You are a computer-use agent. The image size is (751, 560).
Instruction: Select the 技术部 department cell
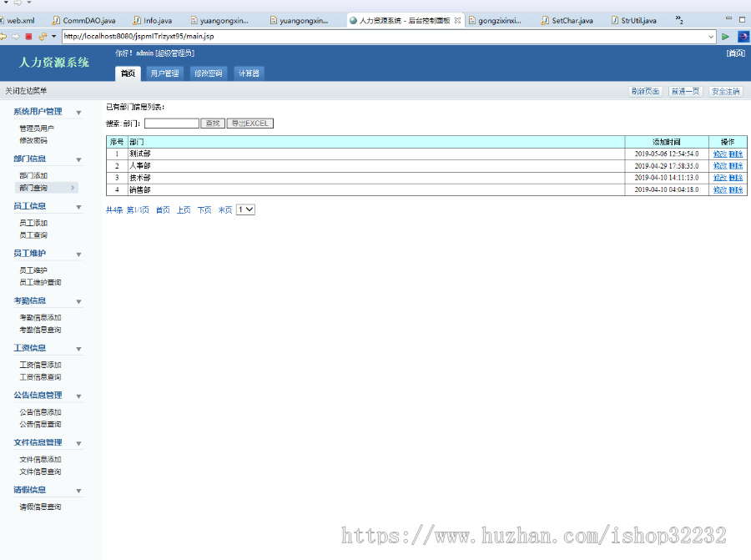[376, 178]
